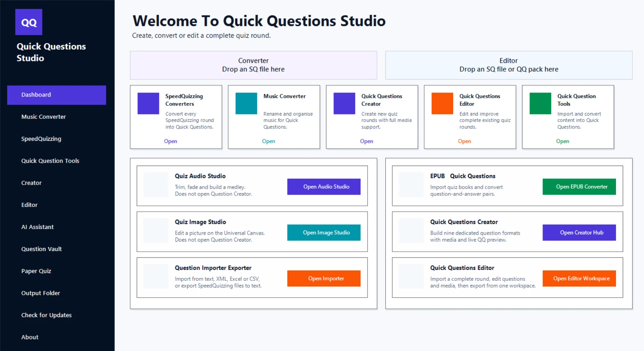644x351 pixels.
Task: Click the Open Audio Studio button
Action: 324,187
